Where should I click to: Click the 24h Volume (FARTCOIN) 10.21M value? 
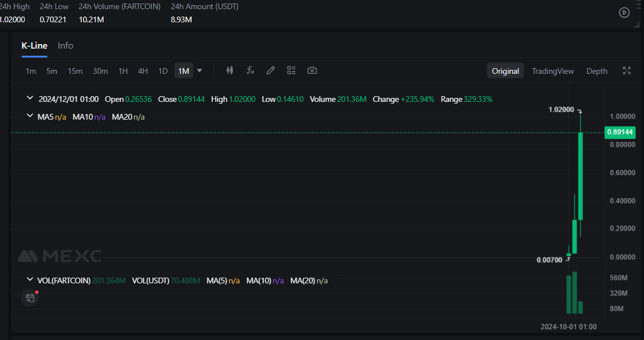[x=91, y=19]
